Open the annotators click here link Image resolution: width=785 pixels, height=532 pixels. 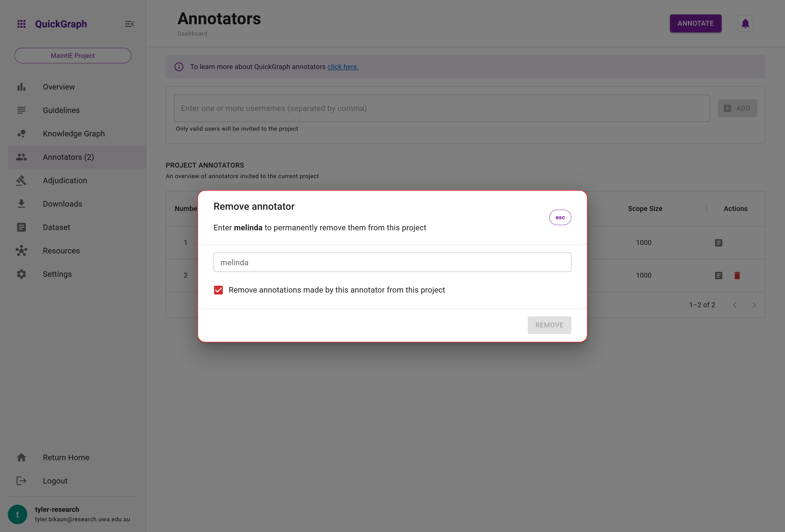tap(343, 66)
